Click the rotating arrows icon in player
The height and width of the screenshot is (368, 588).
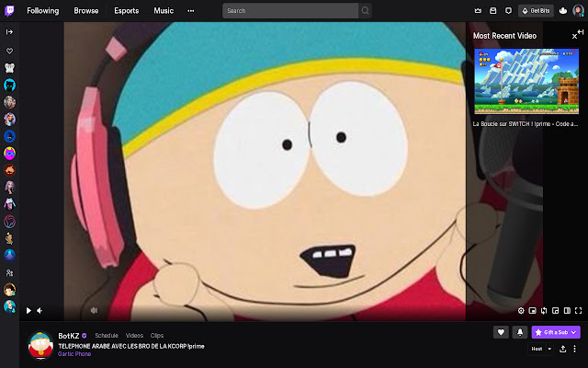coord(544,311)
